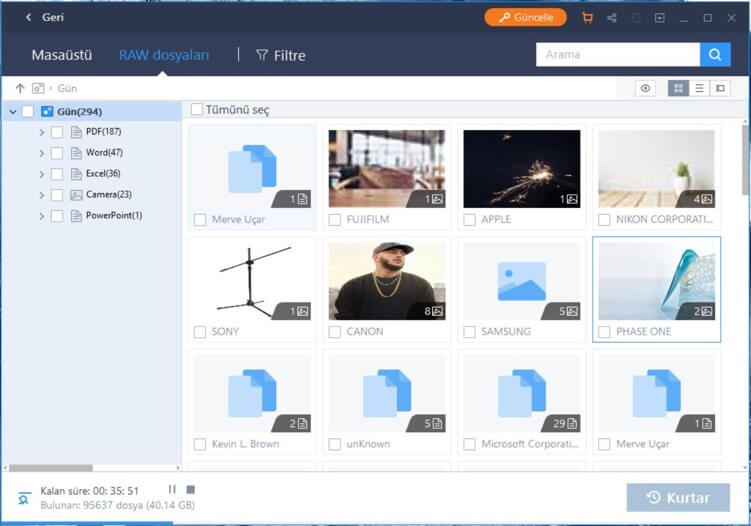Viewport: 751px width, 526px height.
Task: Tick the checkbox for FUJIFILM folder
Action: click(x=335, y=219)
